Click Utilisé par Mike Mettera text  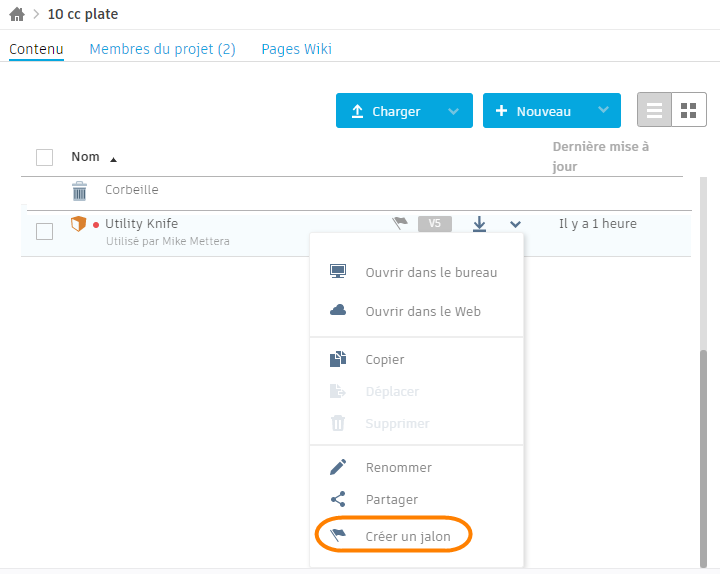(x=168, y=241)
